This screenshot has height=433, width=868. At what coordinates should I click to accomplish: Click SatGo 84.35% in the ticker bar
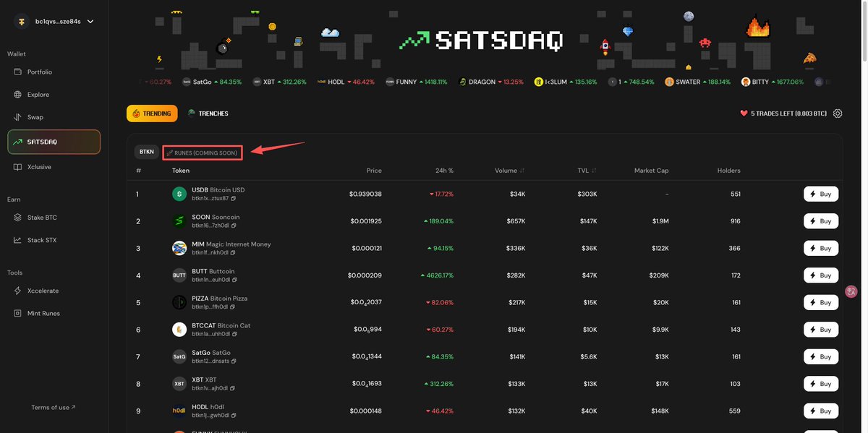pyautogui.click(x=212, y=82)
